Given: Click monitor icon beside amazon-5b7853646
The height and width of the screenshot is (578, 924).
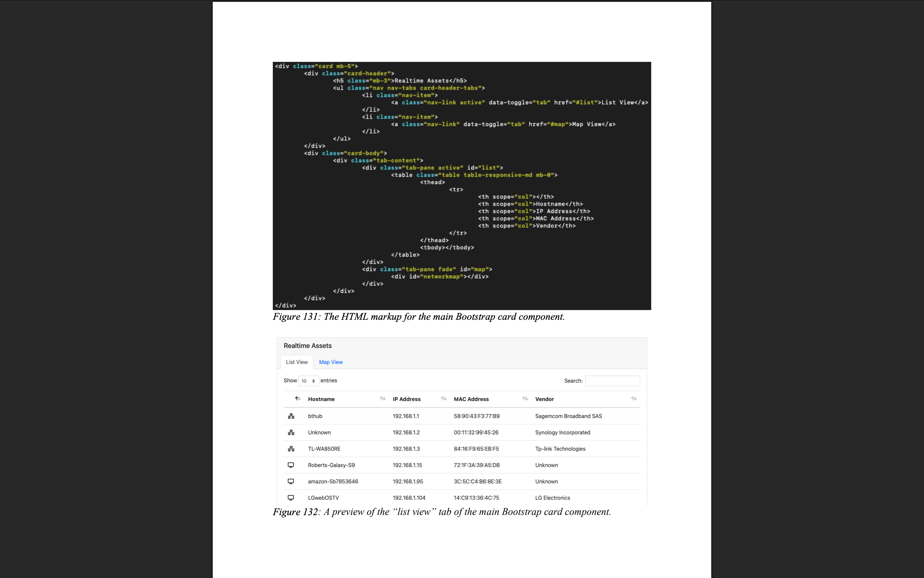Looking at the screenshot, I should pyautogui.click(x=291, y=481).
